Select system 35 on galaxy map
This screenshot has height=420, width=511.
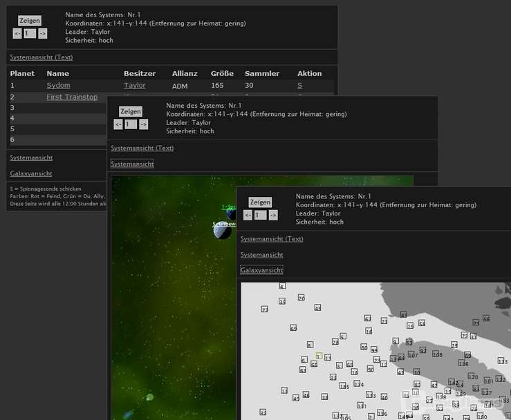282,301
